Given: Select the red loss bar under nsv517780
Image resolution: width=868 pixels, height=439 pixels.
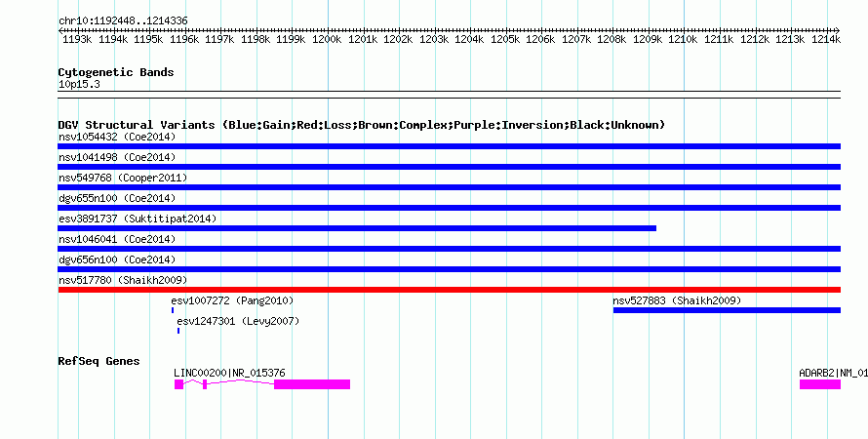Looking at the screenshot, I should pyautogui.click(x=449, y=290).
